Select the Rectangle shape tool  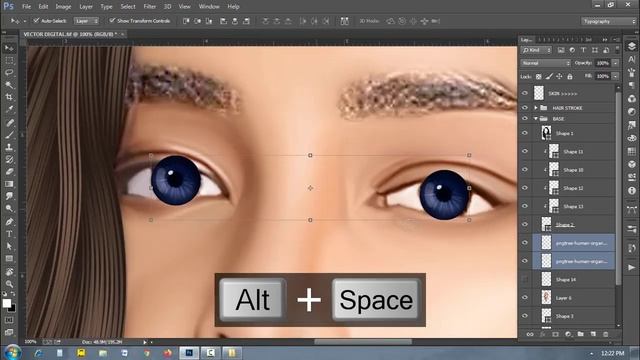pos(9,259)
